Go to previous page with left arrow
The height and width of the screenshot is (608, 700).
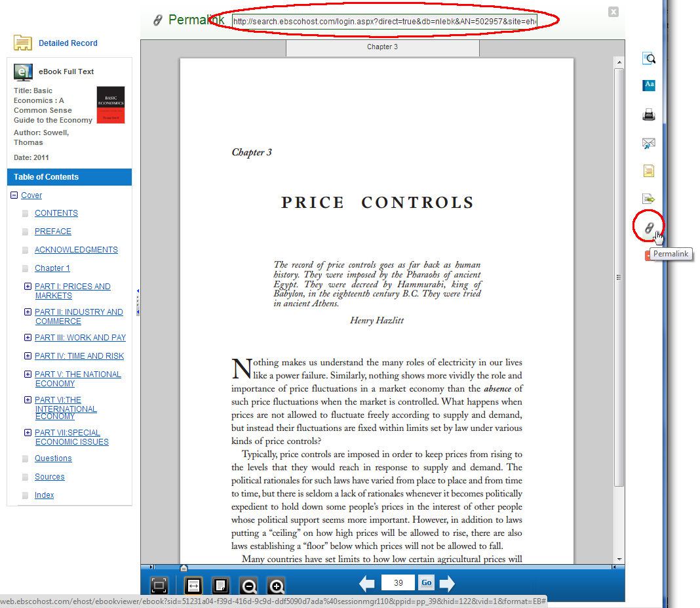(x=367, y=584)
